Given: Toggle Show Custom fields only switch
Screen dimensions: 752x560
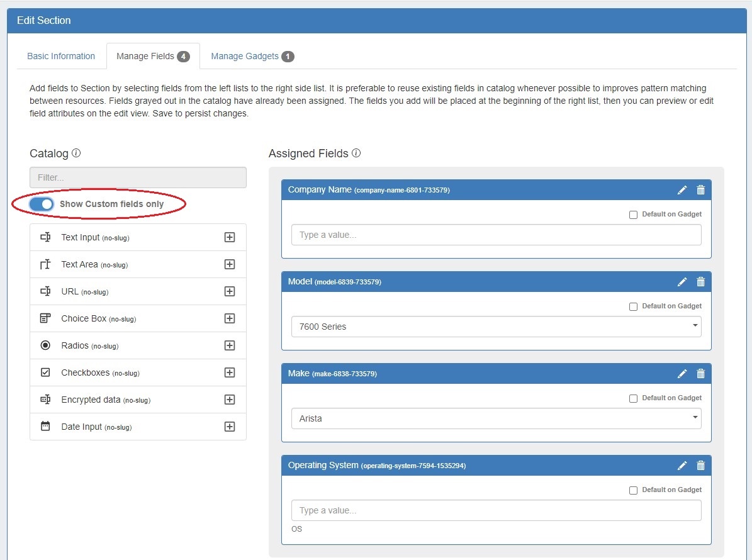Looking at the screenshot, I should pyautogui.click(x=42, y=204).
